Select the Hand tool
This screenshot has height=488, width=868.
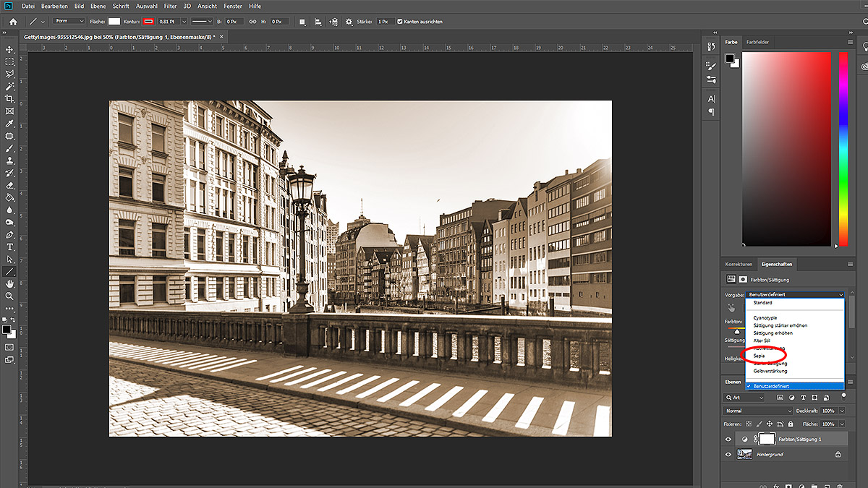[x=9, y=283]
